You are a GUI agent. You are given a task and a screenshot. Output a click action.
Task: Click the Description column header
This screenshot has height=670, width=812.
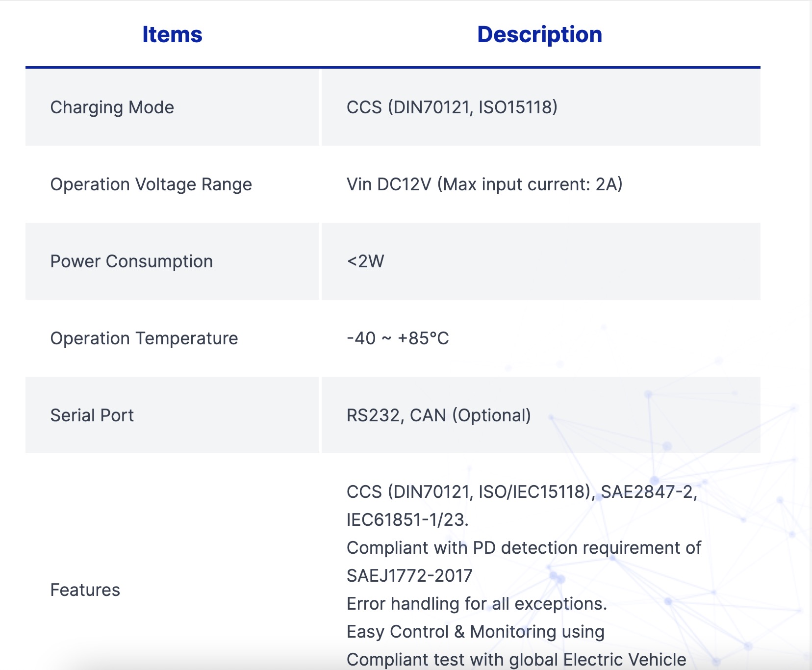pyautogui.click(x=539, y=35)
